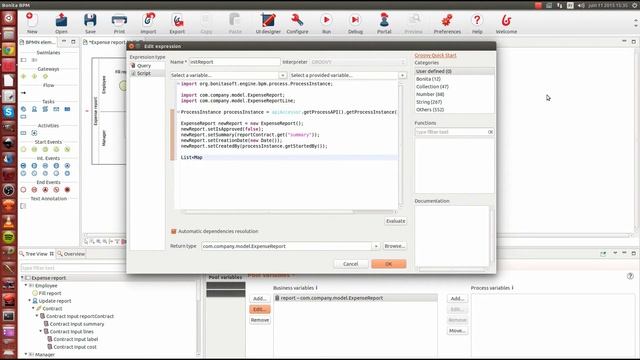The height and width of the screenshot is (360, 640).
Task: Collapse the Expense report tree node
Action: [22, 278]
